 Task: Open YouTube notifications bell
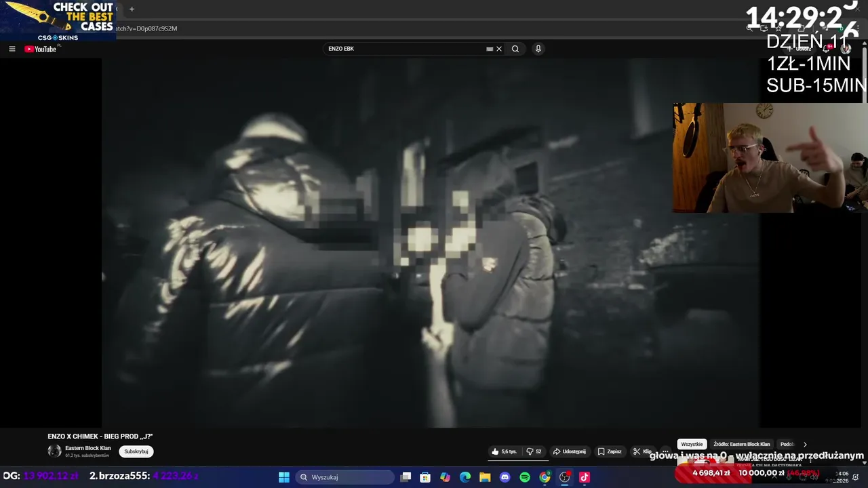[x=826, y=49]
